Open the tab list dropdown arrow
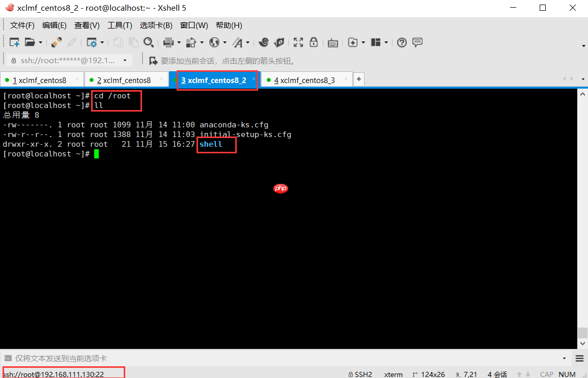 pos(583,79)
